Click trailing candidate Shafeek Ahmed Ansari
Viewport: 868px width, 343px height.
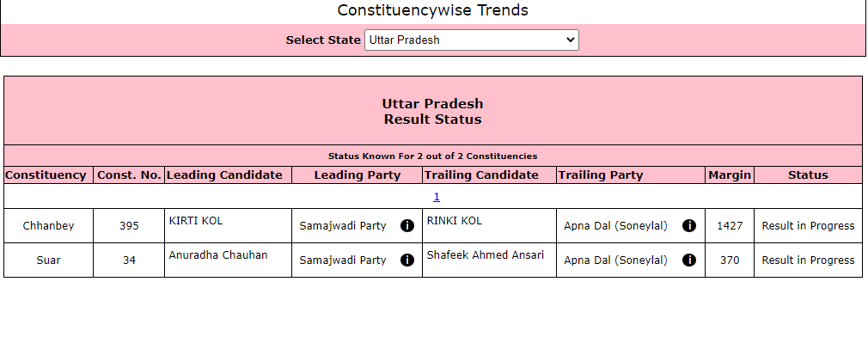[486, 255]
